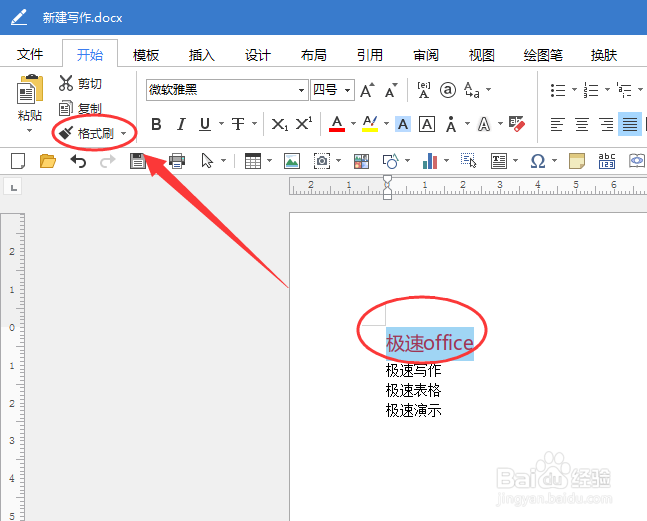
Task: Toggle underline formatting
Action: (x=205, y=124)
